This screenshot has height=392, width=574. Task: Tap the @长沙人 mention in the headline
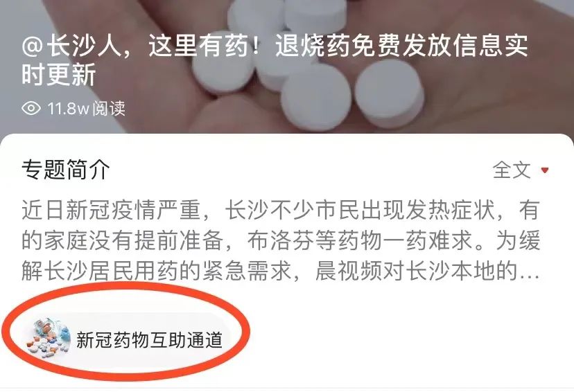click(71, 46)
